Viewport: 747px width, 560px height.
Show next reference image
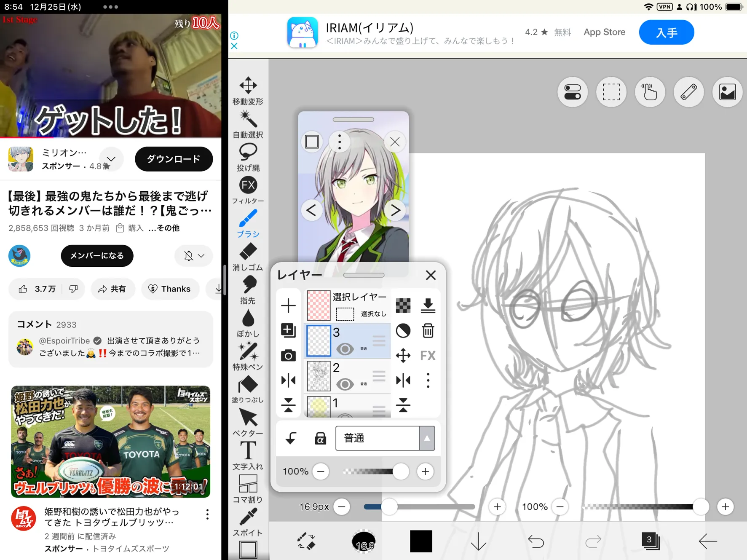tap(395, 210)
